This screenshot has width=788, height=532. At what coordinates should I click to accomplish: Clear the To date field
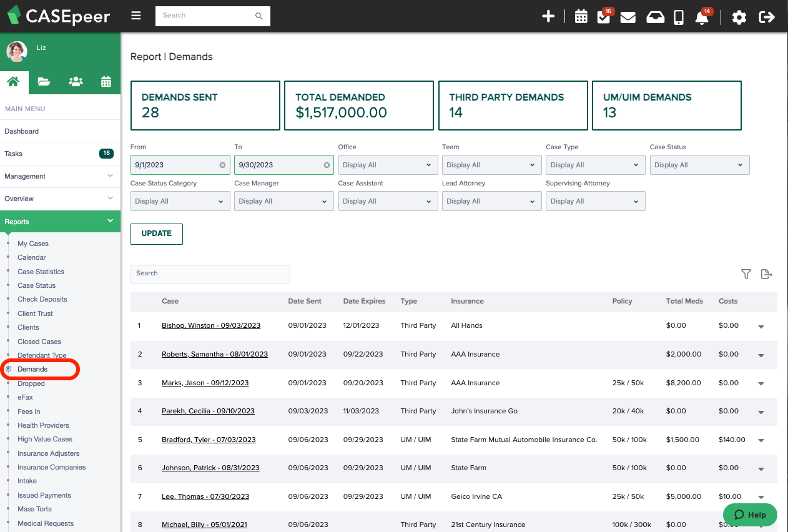327,165
